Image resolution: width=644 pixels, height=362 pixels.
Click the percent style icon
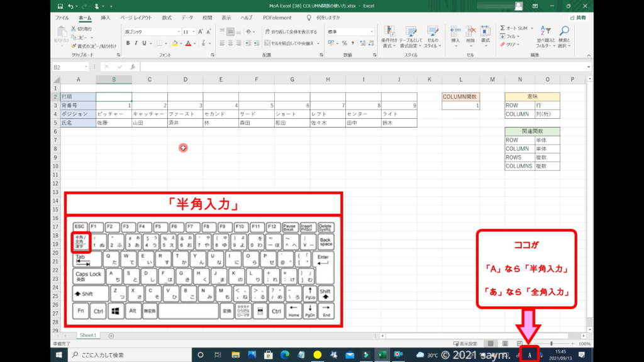(x=344, y=43)
